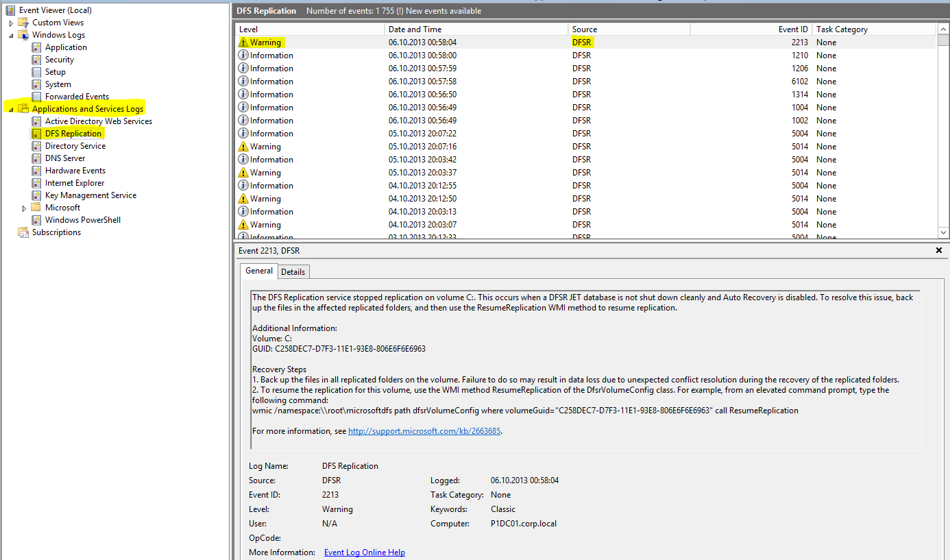
Task: Open the Key Management Service log icon
Action: tap(36, 195)
